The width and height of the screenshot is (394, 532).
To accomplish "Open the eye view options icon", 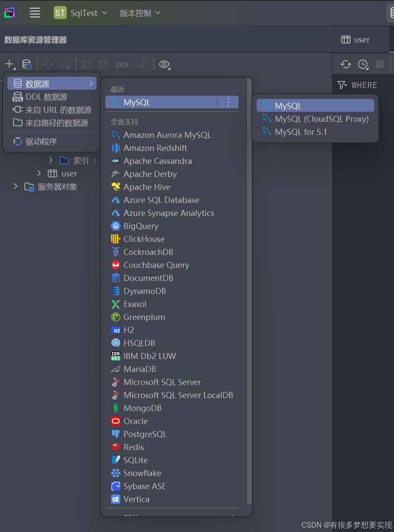I will [x=164, y=64].
